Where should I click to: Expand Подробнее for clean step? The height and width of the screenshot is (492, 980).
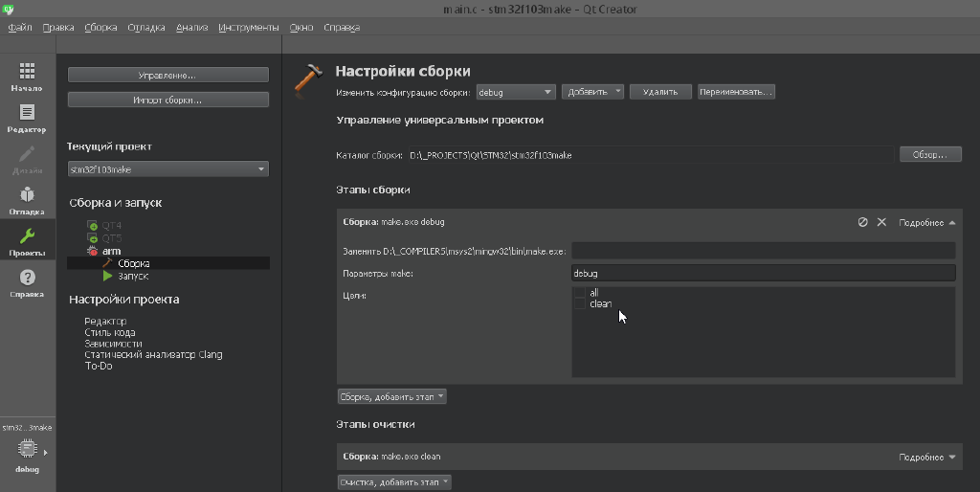click(926, 458)
